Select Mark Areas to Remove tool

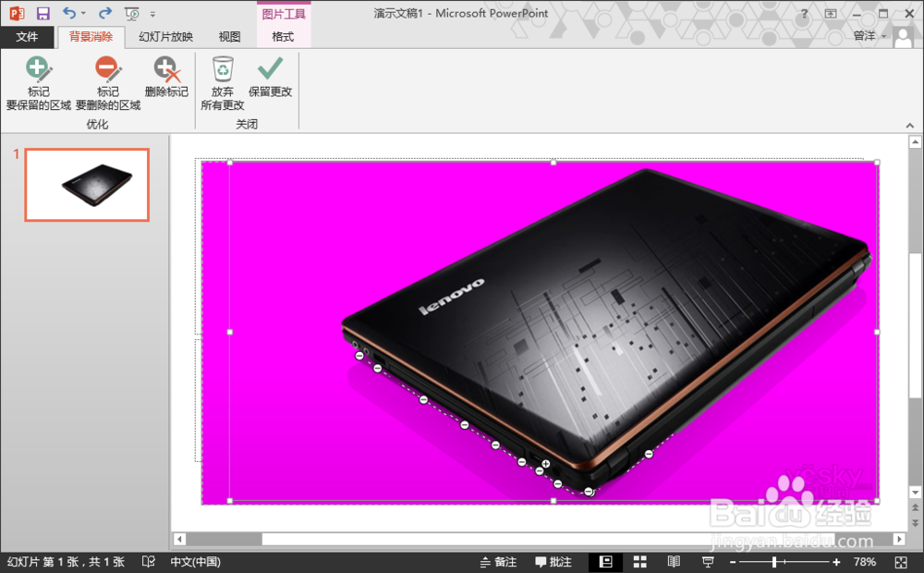point(108,84)
